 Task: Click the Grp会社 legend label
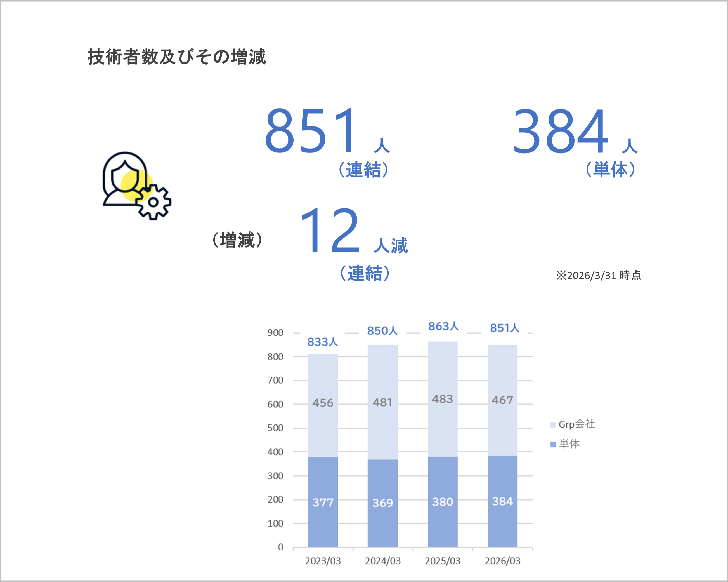pos(577,424)
